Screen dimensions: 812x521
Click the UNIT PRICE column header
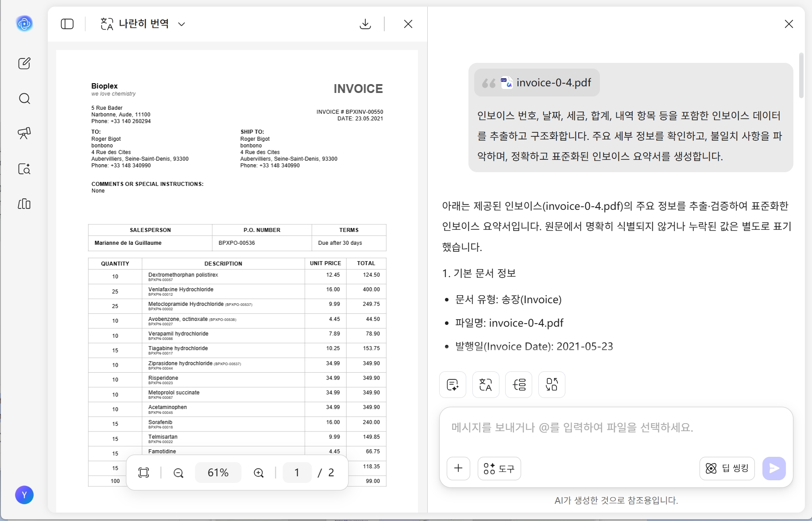pyautogui.click(x=325, y=263)
